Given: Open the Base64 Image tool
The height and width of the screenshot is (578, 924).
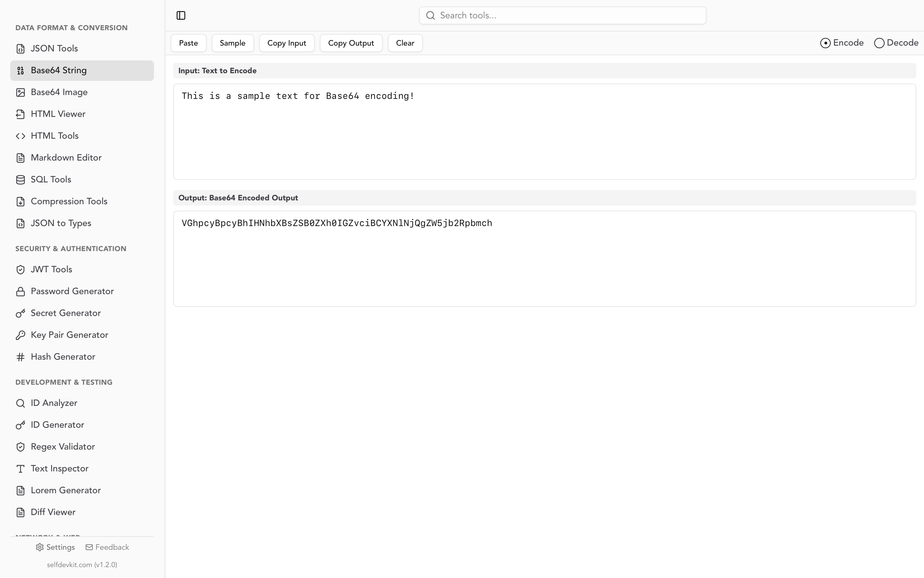Looking at the screenshot, I should [x=82, y=92].
